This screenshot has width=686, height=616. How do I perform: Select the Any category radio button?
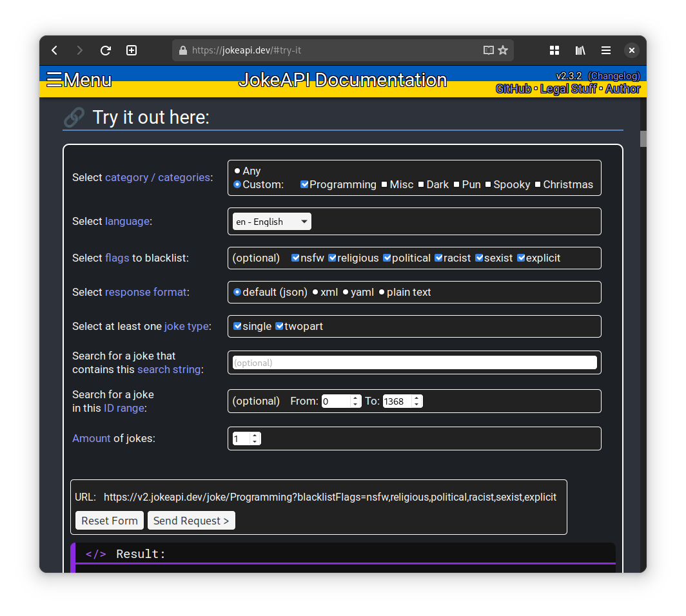point(237,171)
